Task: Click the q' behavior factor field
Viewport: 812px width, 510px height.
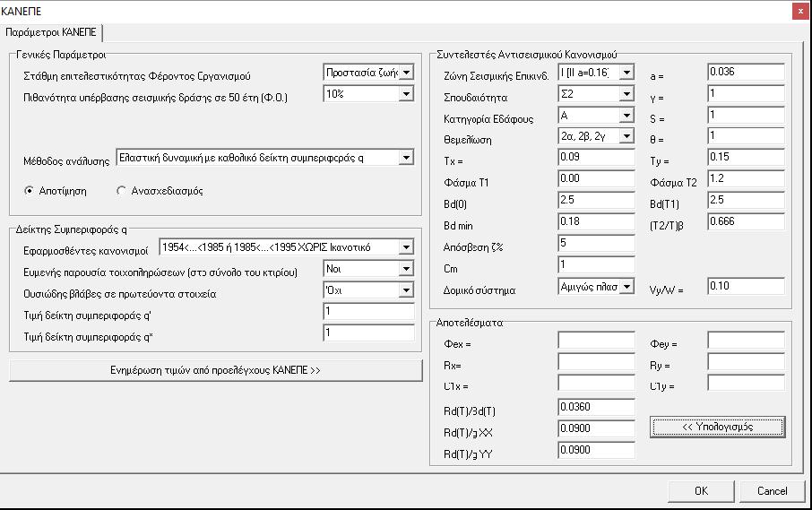Action: [368, 312]
